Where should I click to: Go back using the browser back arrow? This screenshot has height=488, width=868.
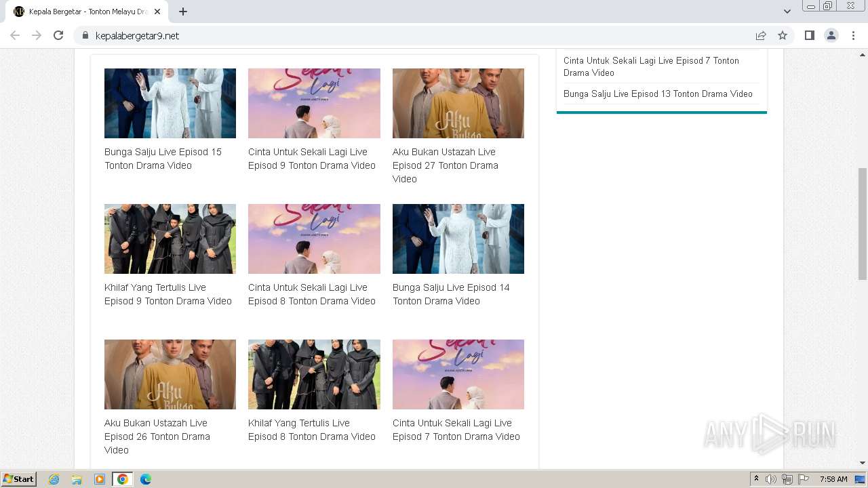15,35
